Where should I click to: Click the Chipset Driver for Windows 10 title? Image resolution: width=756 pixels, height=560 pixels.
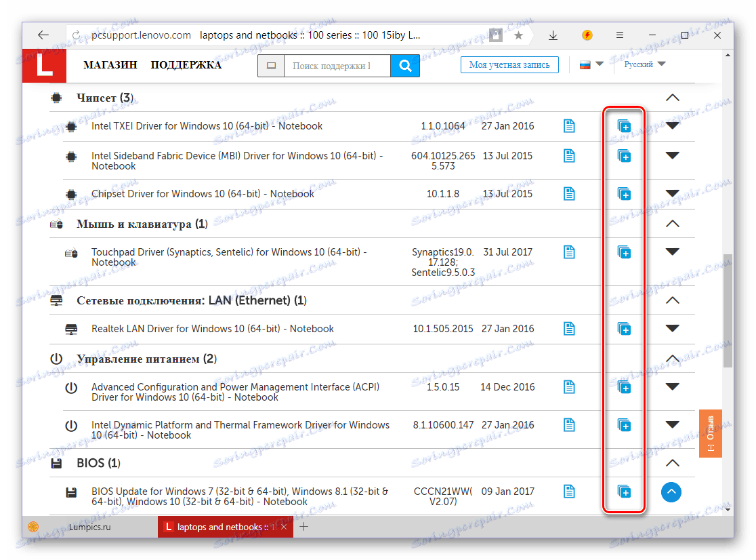pyautogui.click(x=203, y=194)
